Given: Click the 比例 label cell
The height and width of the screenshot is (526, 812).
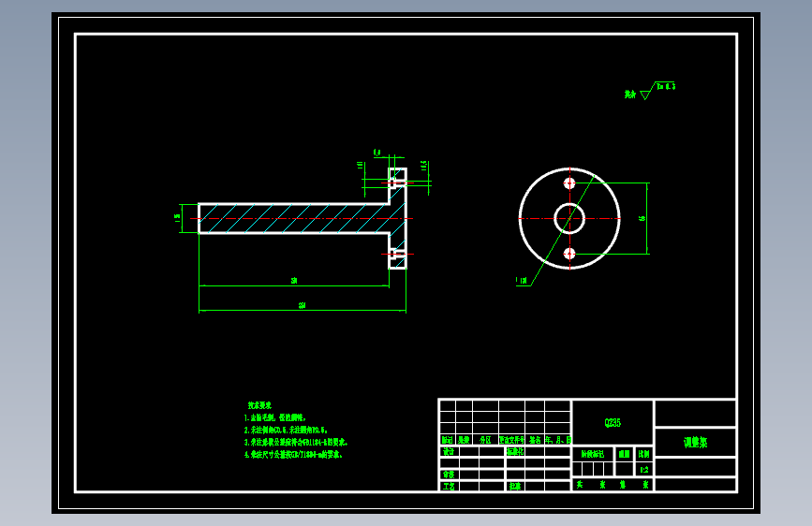Looking at the screenshot, I should point(643,454).
